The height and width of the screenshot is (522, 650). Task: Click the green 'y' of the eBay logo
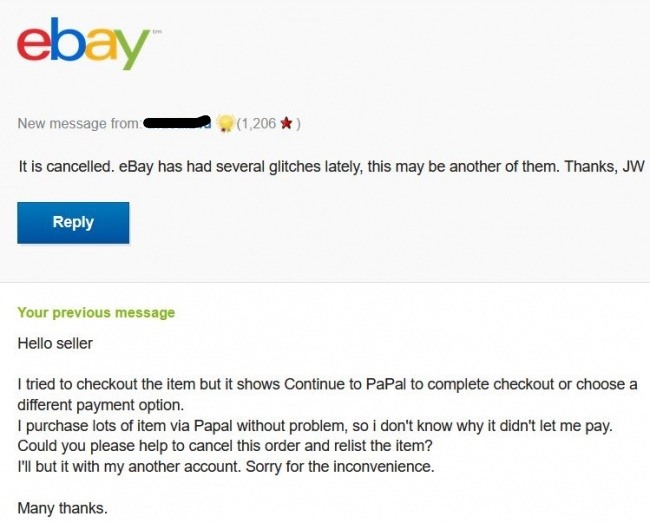[131, 49]
